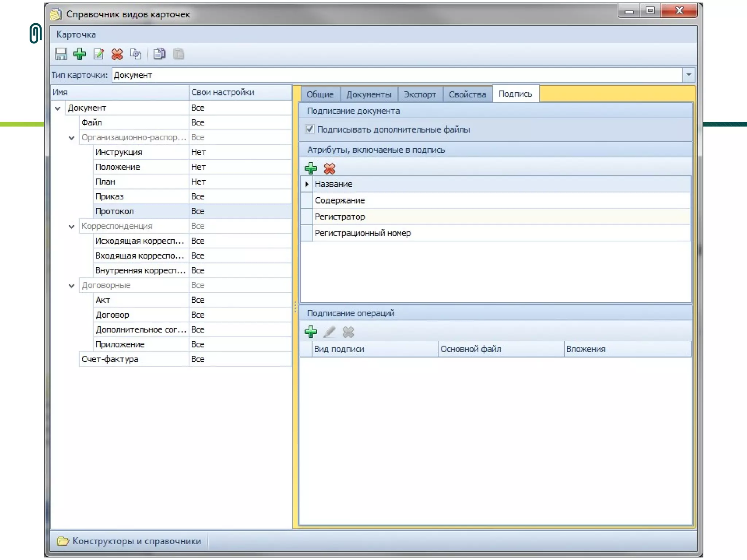Image resolution: width=747 pixels, height=560 pixels.
Task: Click the green plus add card icon
Action: (x=80, y=54)
